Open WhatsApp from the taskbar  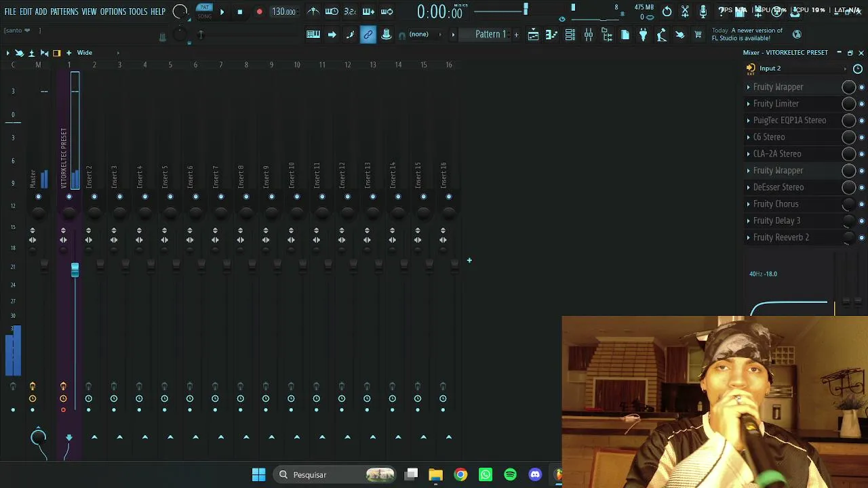click(486, 474)
